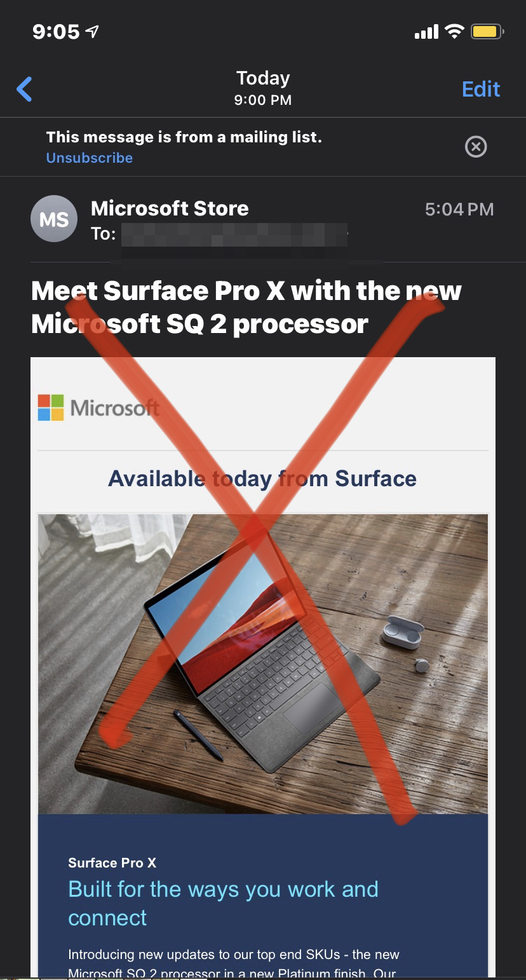Tap the location arrow beside the clock
The height and width of the screenshot is (980, 526).
tap(92, 31)
